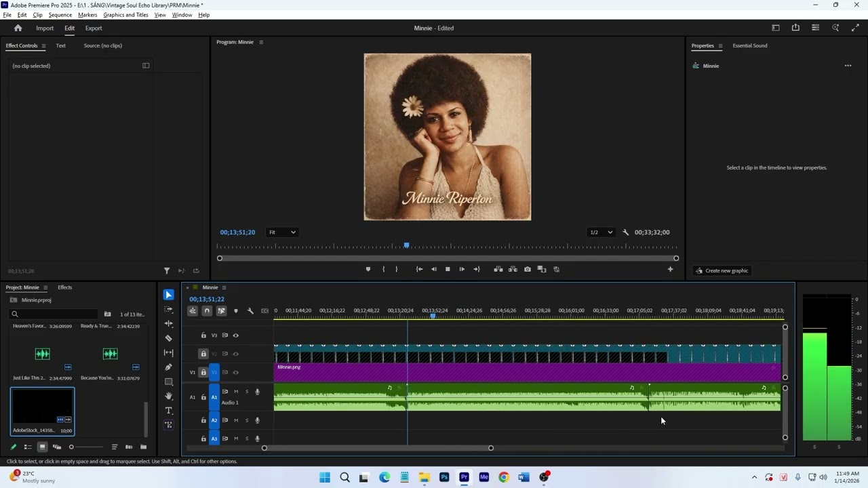
Task: Click Add Marker in timeline header
Action: point(236,311)
